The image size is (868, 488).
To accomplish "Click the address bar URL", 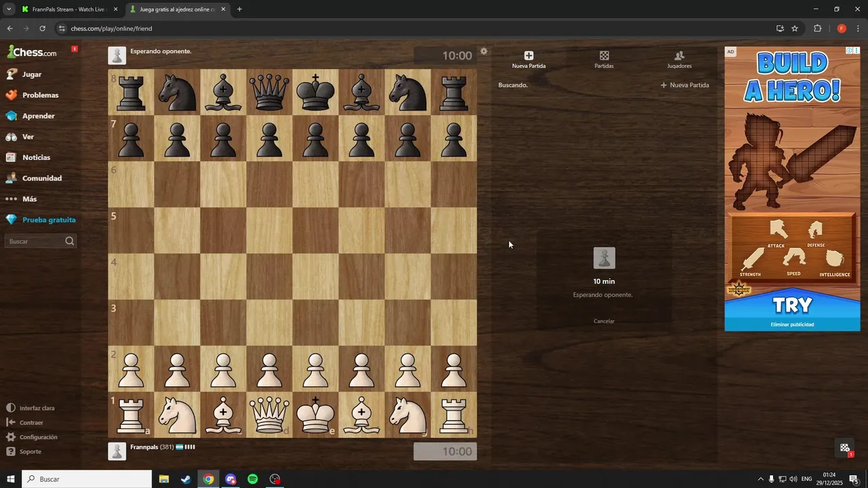I will coord(111,28).
